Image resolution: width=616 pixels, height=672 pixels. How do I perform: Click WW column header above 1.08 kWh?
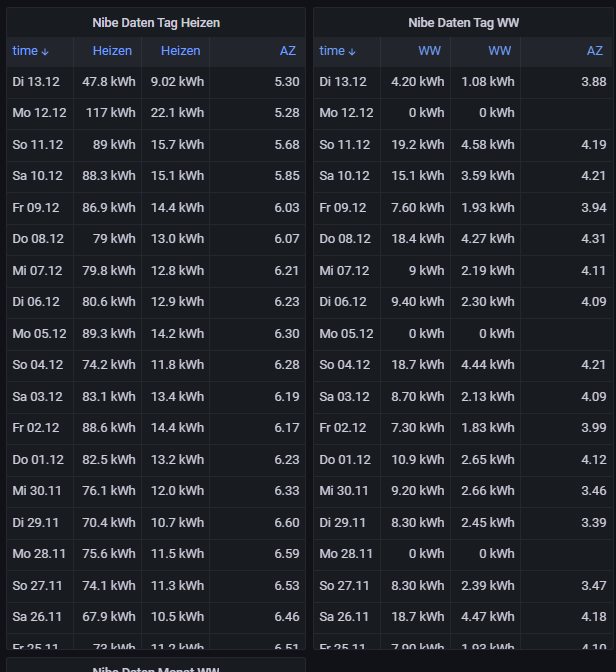[500, 51]
